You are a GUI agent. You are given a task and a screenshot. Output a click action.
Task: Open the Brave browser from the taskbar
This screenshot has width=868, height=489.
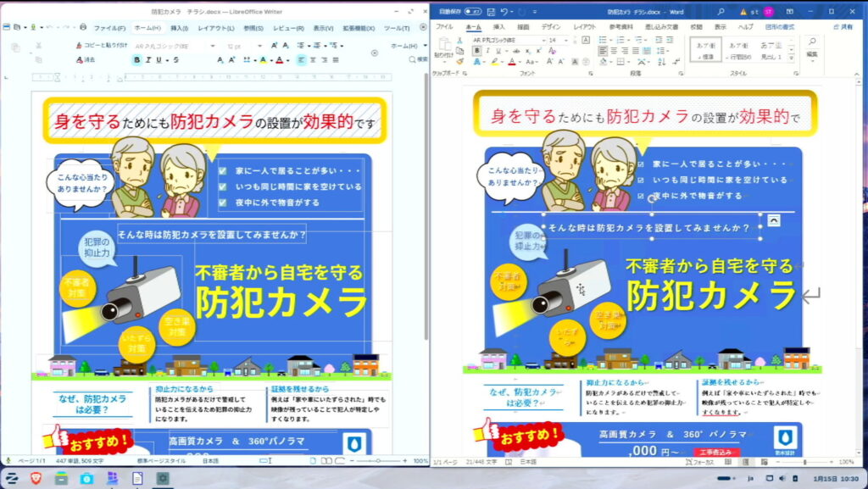click(36, 478)
